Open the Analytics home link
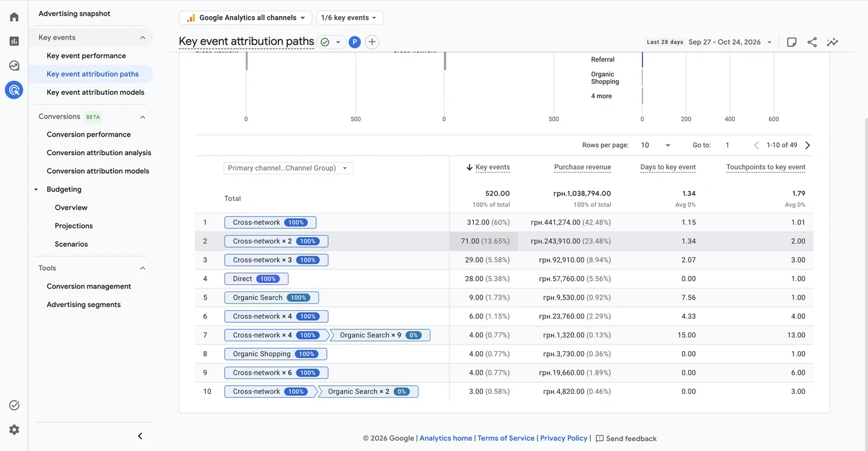Screen dimensions: 868x451 click(x=446, y=439)
